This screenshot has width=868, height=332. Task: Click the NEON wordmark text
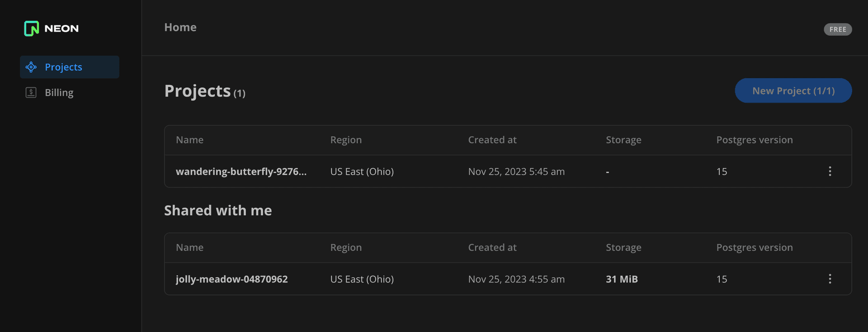61,28
